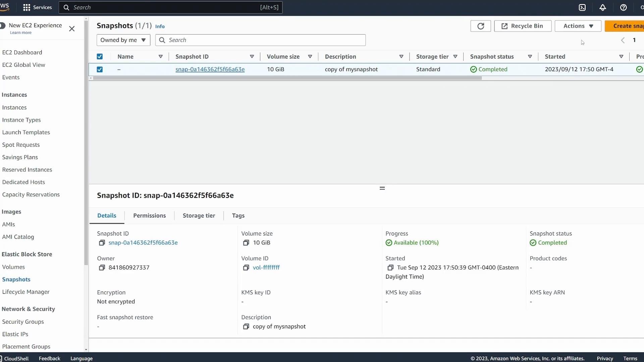Focus the top AWS search bar

171,7
